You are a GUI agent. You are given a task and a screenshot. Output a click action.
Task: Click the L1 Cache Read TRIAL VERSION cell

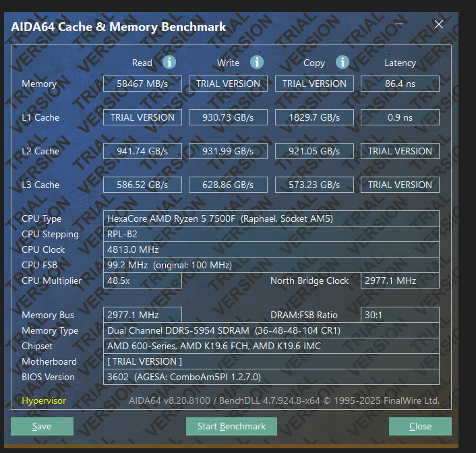click(x=142, y=117)
